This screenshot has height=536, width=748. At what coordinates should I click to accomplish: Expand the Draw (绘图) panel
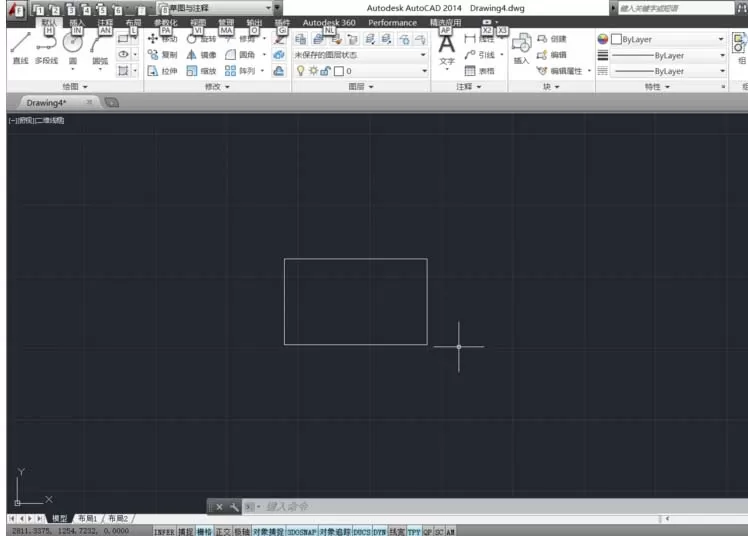click(x=75, y=86)
